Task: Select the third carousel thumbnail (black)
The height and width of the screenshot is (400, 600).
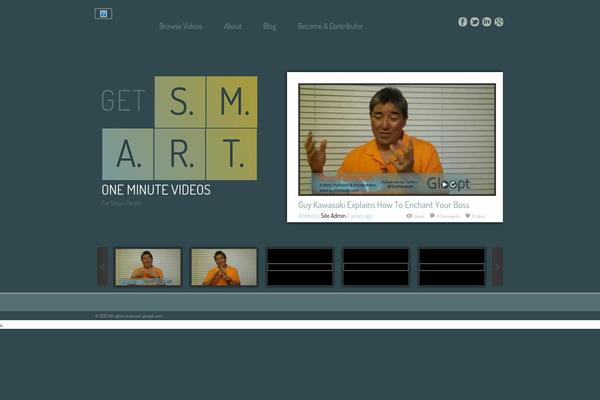Action: pos(300,267)
